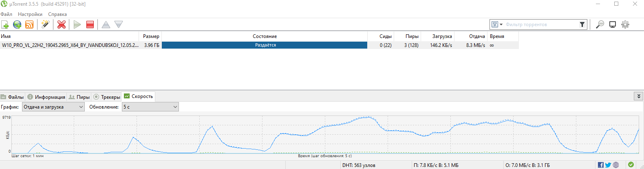
Task: Open the 'Настройки' menu
Action: coord(30,14)
